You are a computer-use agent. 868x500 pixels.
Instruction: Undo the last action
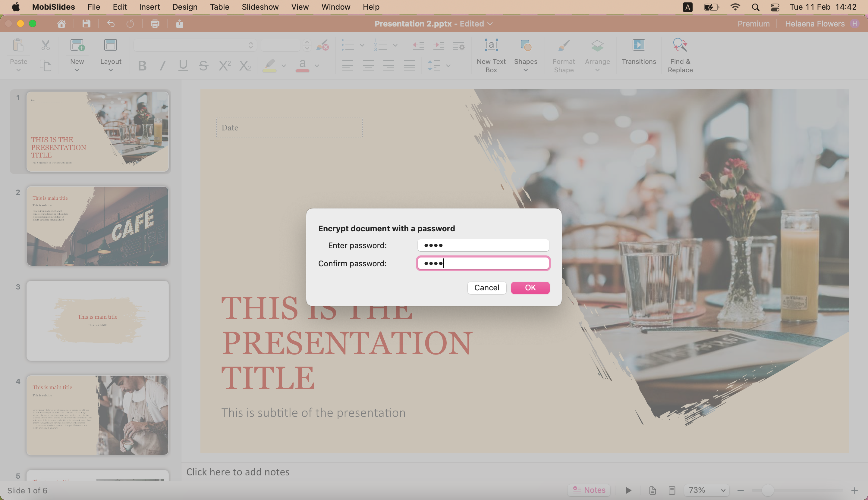[111, 24]
